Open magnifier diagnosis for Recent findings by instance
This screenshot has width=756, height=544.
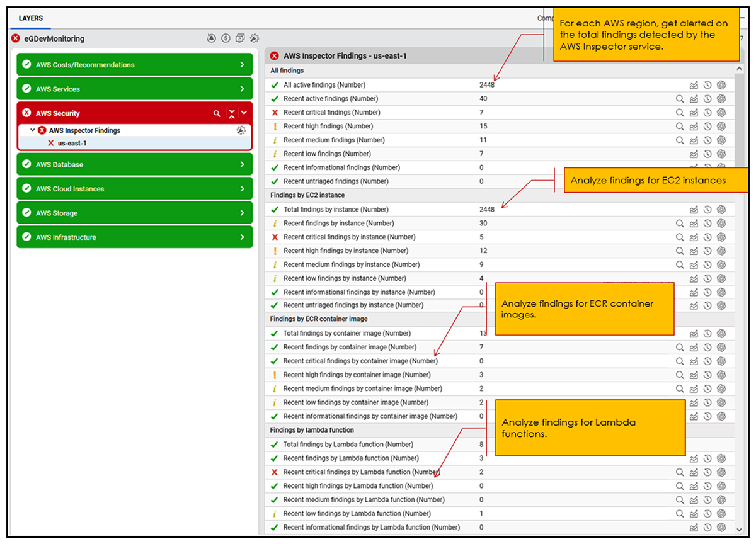point(680,224)
